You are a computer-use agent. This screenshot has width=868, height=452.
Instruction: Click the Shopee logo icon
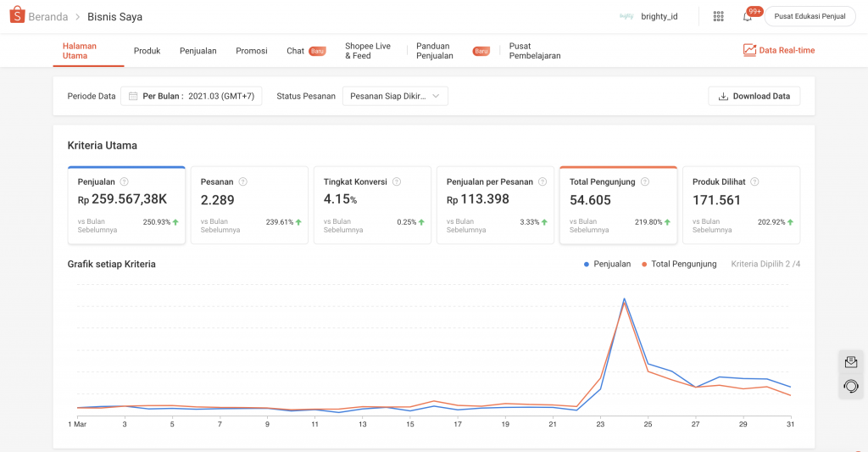(17, 15)
